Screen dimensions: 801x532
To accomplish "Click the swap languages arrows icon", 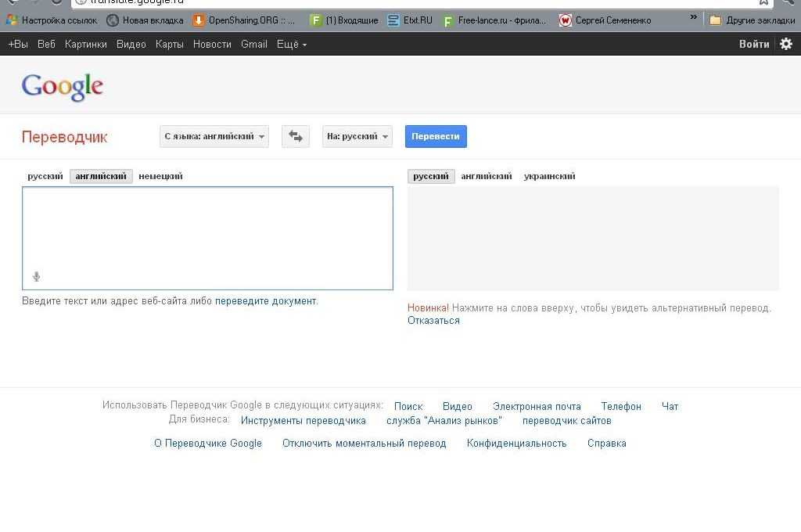I will 295,136.
